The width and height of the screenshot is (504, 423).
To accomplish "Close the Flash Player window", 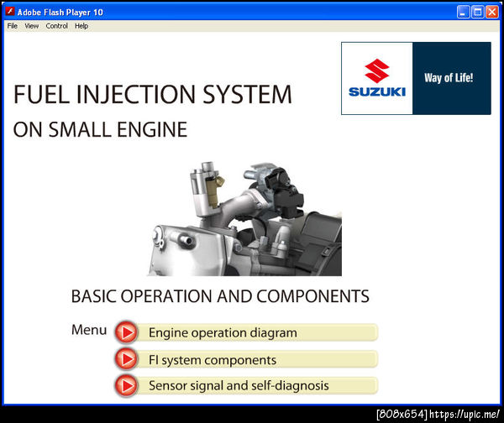I will click(492, 13).
